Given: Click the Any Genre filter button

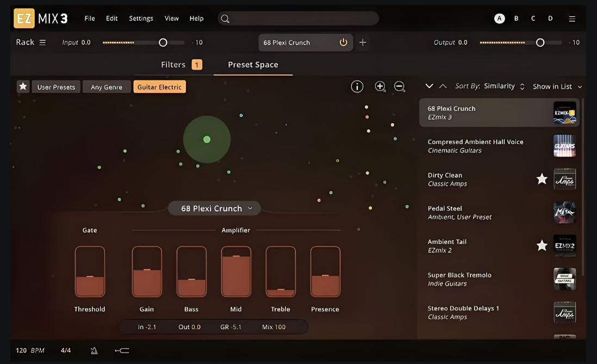Looking at the screenshot, I should [x=107, y=87].
